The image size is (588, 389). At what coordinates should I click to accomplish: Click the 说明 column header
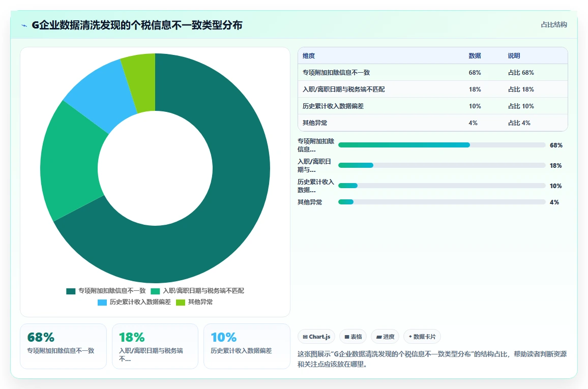pyautogui.click(x=514, y=56)
